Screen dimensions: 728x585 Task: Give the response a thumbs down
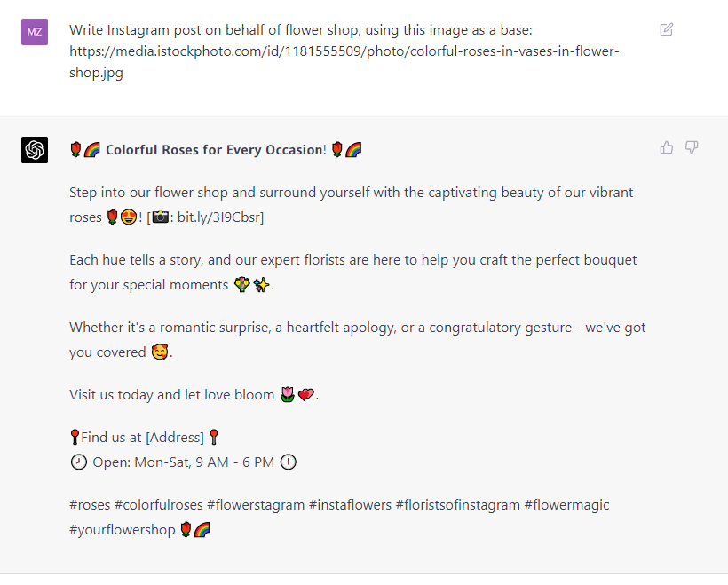click(692, 147)
